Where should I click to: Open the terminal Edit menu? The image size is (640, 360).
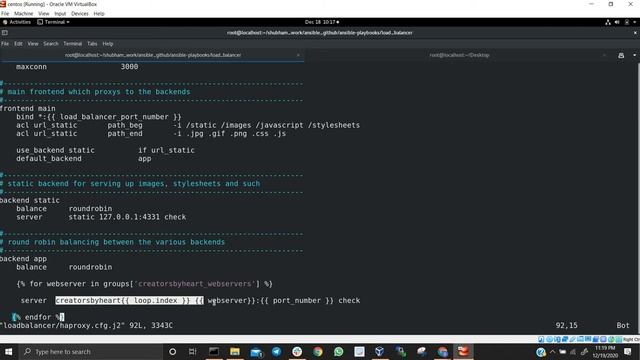point(18,44)
